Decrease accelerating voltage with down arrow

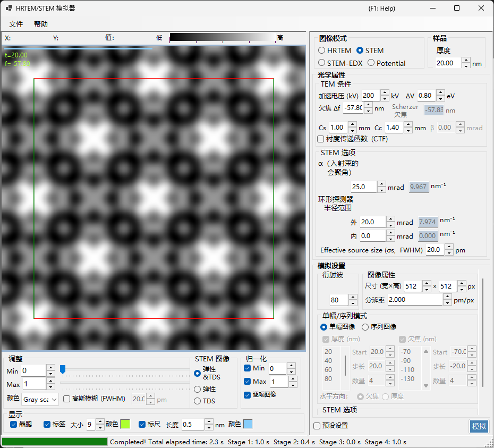tap(385, 98)
